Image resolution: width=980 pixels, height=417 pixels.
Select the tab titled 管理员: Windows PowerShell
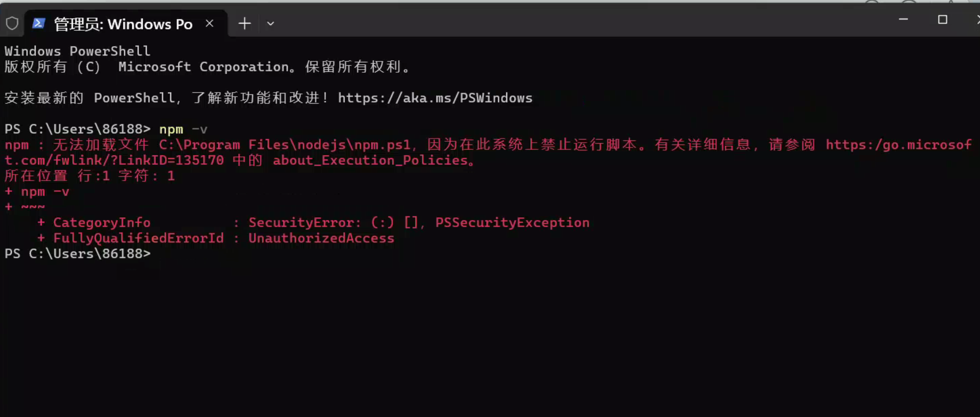coord(122,24)
